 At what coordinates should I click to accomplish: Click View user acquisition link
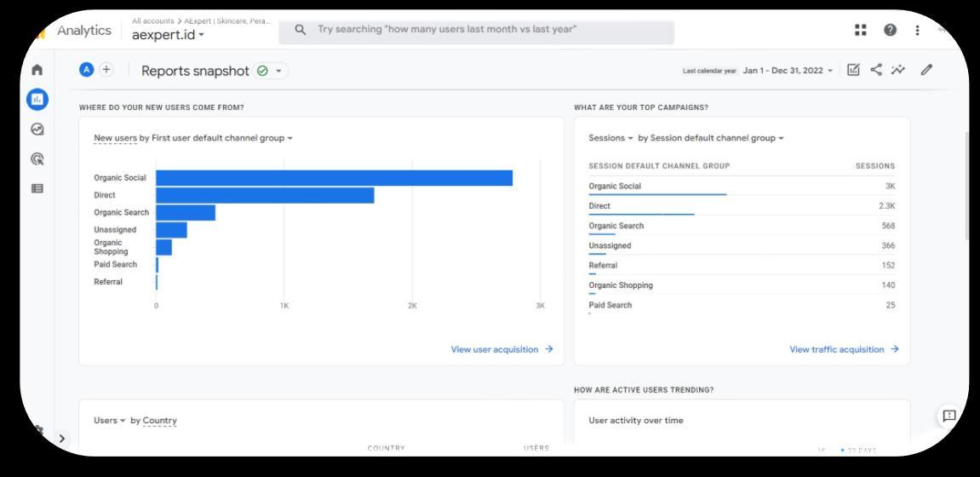click(x=501, y=348)
